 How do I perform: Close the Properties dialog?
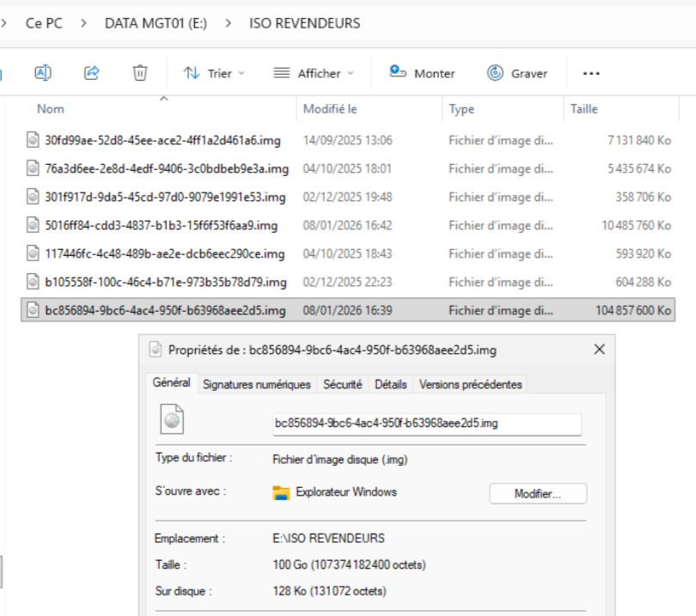pyautogui.click(x=599, y=350)
